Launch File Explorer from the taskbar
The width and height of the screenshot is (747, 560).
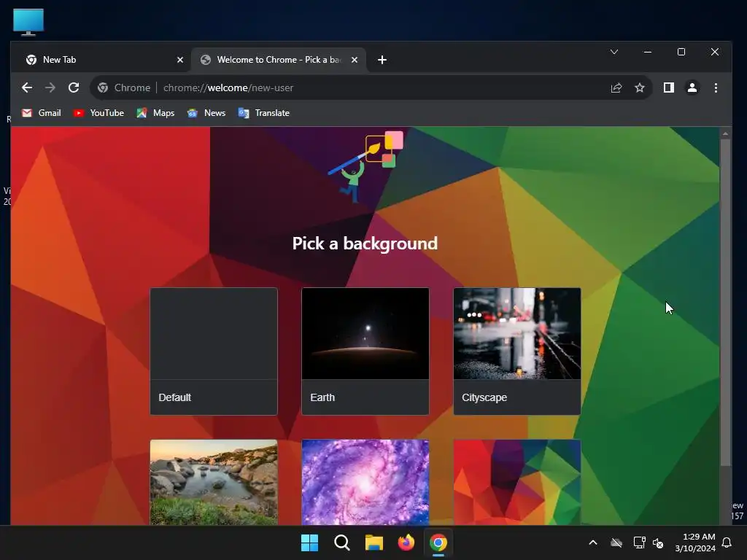coord(374,542)
